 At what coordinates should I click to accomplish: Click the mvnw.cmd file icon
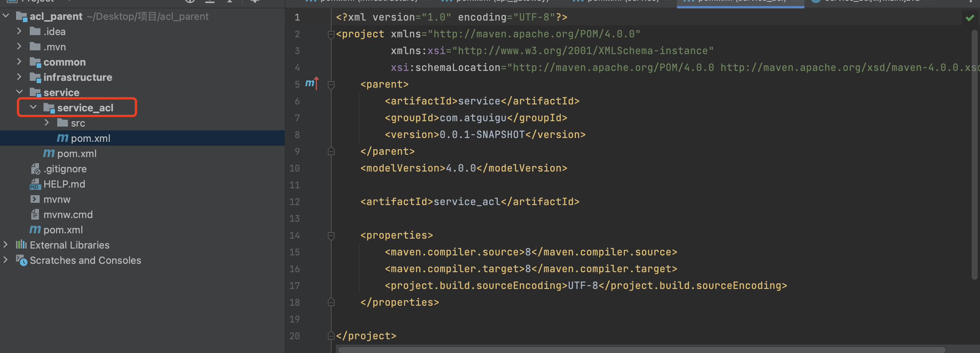[35, 215]
